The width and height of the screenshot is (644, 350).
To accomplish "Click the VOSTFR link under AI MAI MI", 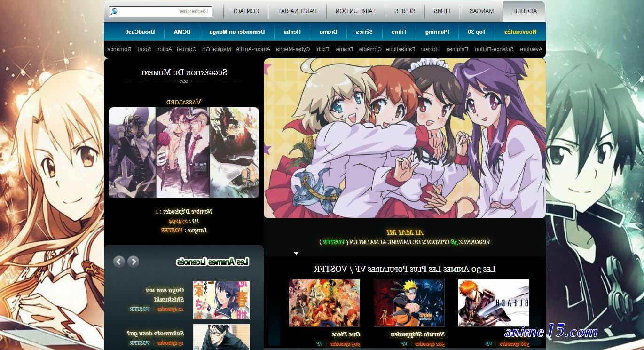I will (x=333, y=242).
